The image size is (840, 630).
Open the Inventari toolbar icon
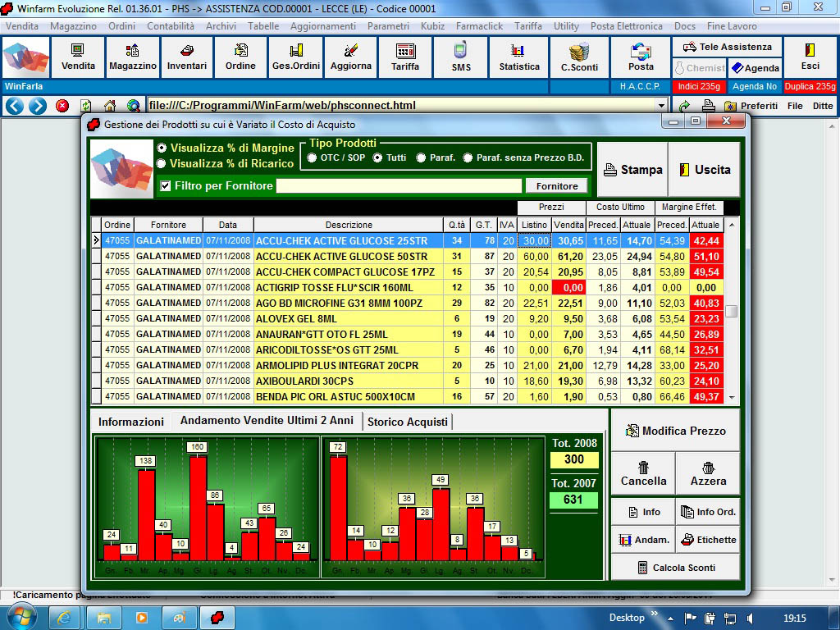click(187, 57)
